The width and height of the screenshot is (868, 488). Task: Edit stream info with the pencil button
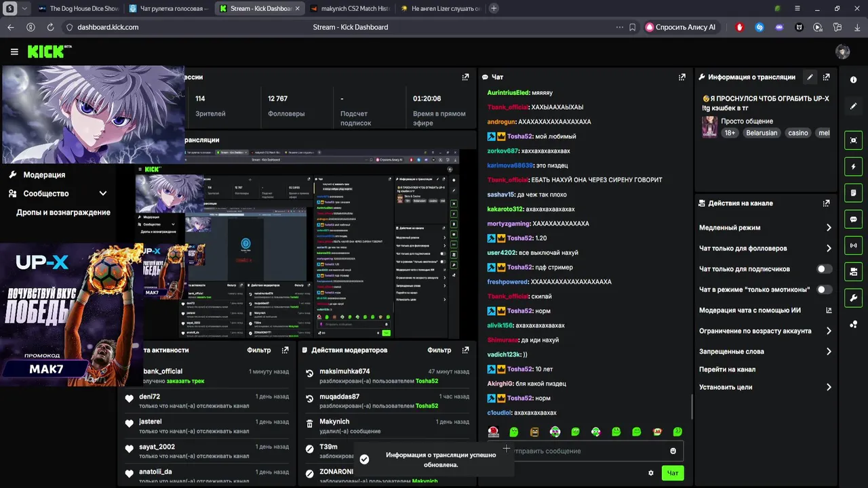tap(810, 77)
